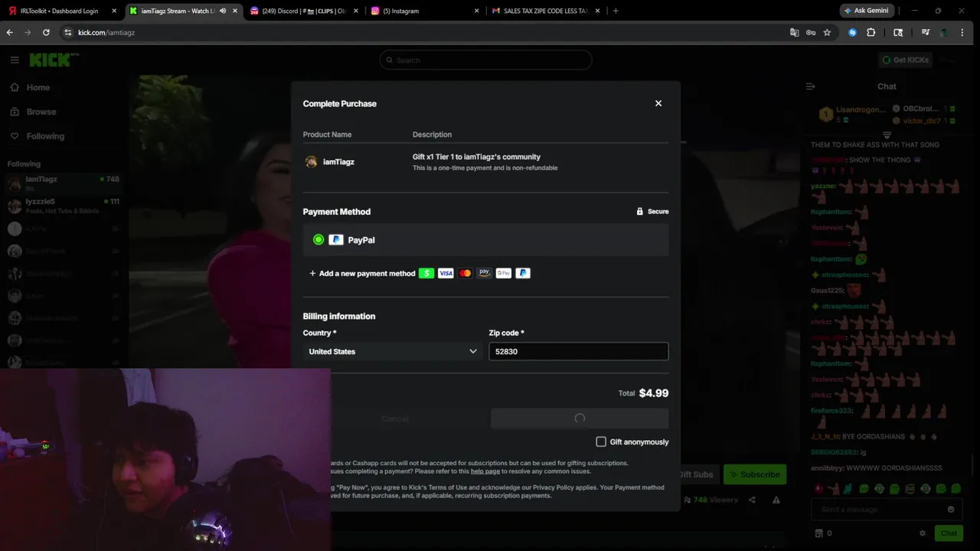Open the chat shop icon

point(818,533)
